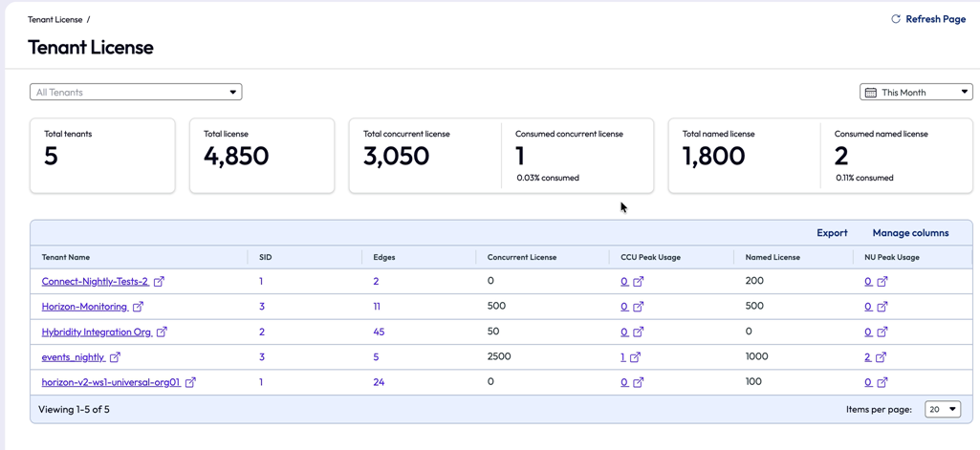The height and width of the screenshot is (450, 980).
Task: Click Tenant License breadcrumb link
Action: 55,19
